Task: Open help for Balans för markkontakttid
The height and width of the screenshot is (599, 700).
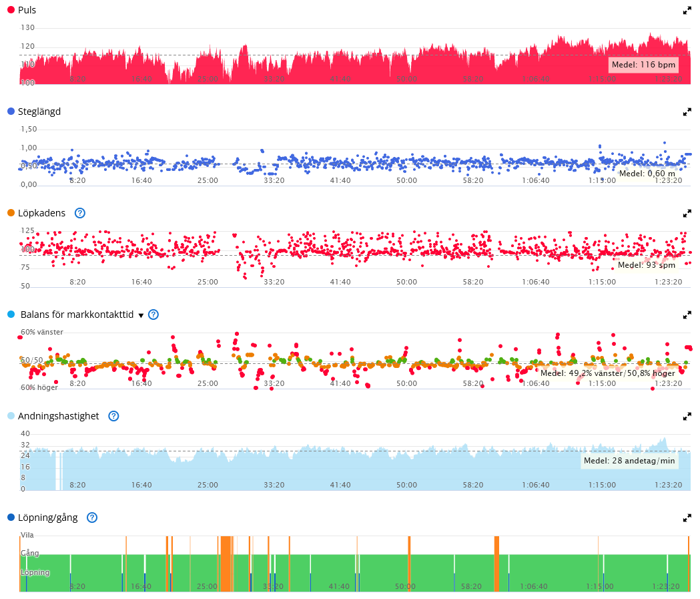Action: (153, 315)
